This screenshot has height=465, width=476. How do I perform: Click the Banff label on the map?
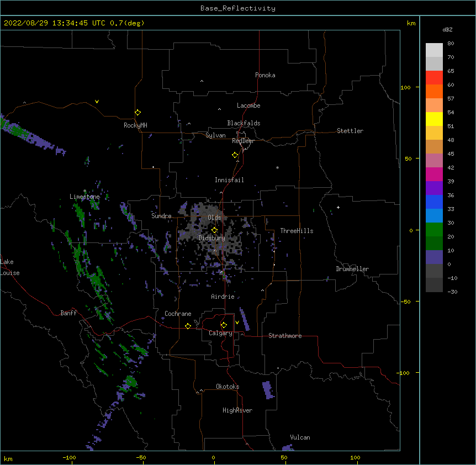68,313
